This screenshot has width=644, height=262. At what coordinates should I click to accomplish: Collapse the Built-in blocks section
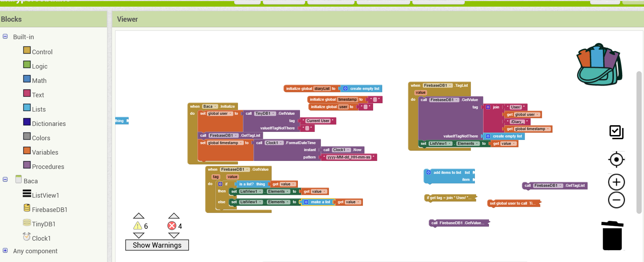(5, 36)
